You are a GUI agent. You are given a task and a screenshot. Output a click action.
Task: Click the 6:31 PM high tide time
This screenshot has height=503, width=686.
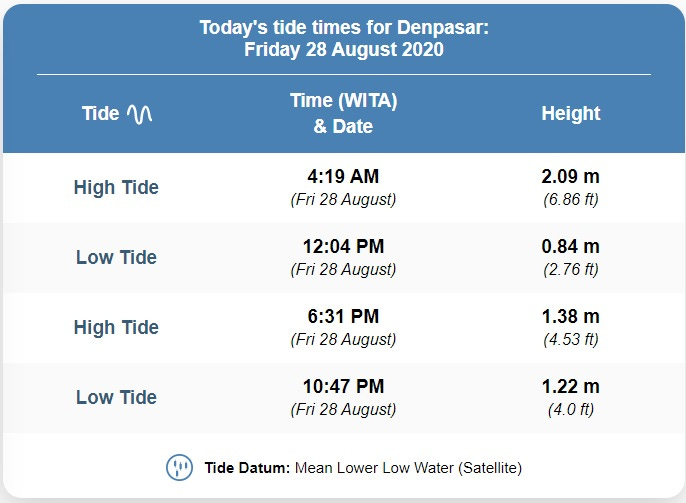343,316
